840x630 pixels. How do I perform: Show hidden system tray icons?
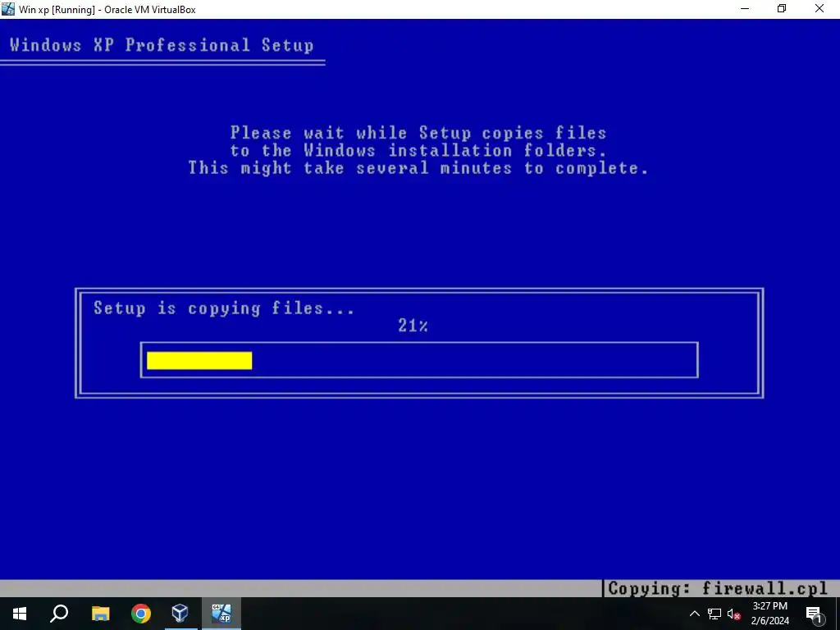coord(694,614)
